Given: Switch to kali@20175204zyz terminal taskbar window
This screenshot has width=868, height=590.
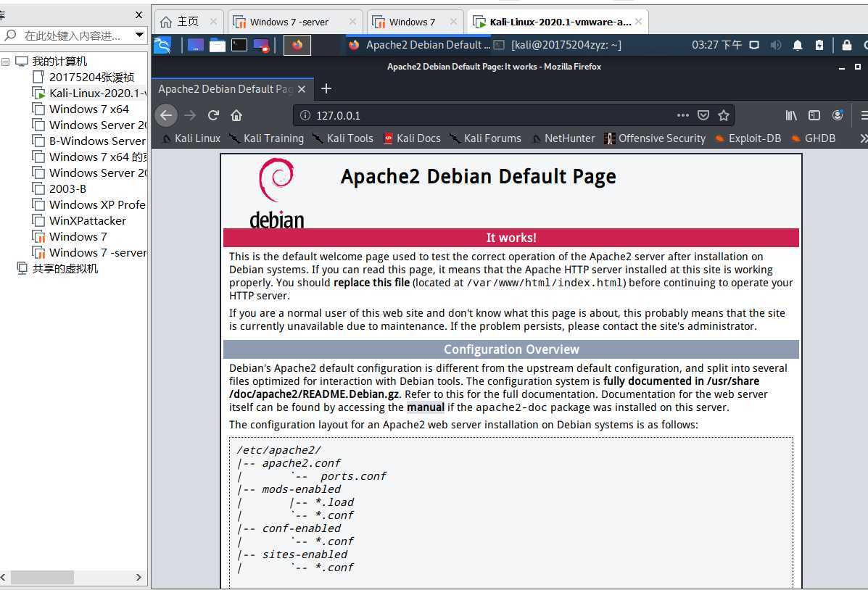Looking at the screenshot, I should pyautogui.click(x=558, y=45).
